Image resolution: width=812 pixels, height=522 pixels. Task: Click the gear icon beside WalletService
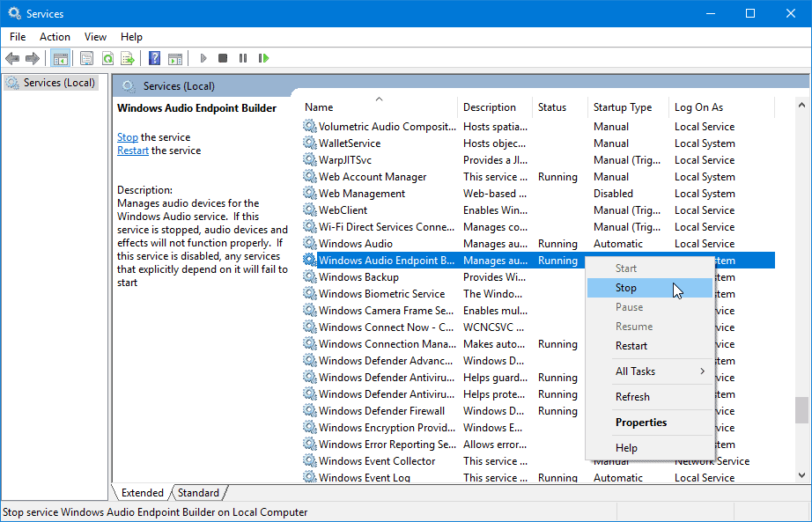point(310,143)
